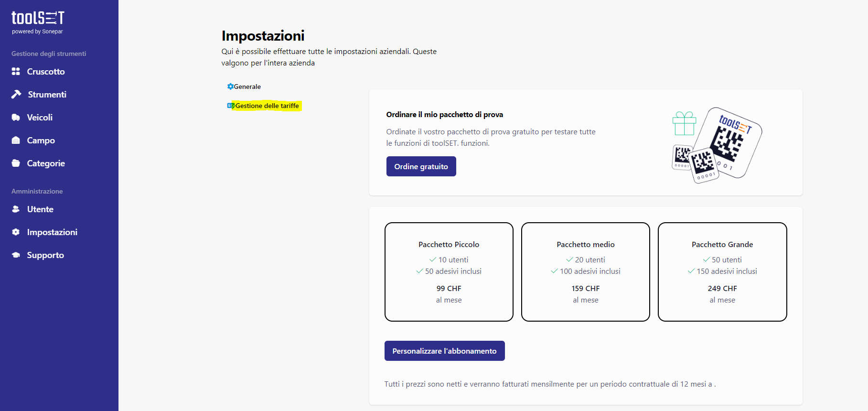
Task: Switch to the Generale settings tab
Action: click(244, 87)
